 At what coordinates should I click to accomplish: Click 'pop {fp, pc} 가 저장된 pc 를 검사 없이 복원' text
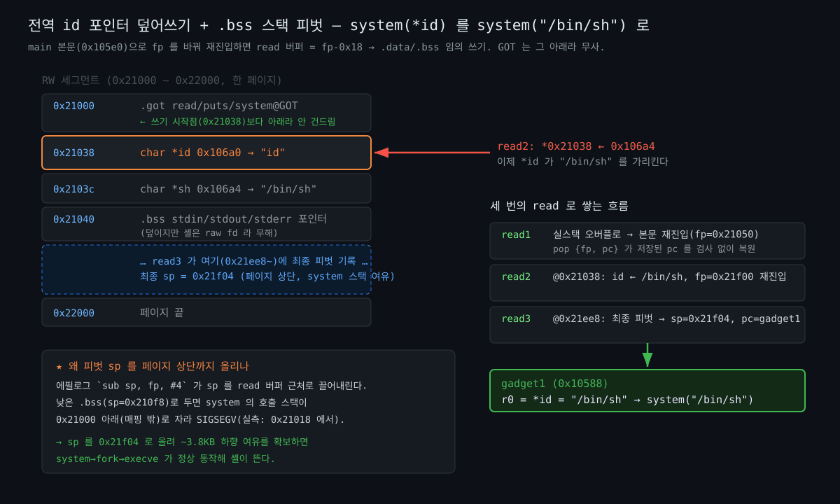click(x=654, y=248)
